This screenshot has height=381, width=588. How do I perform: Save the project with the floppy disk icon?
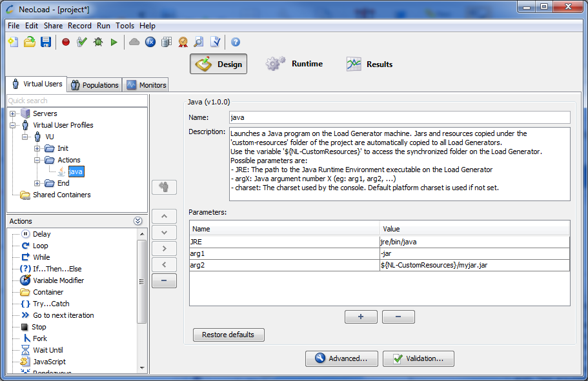pyautogui.click(x=46, y=42)
